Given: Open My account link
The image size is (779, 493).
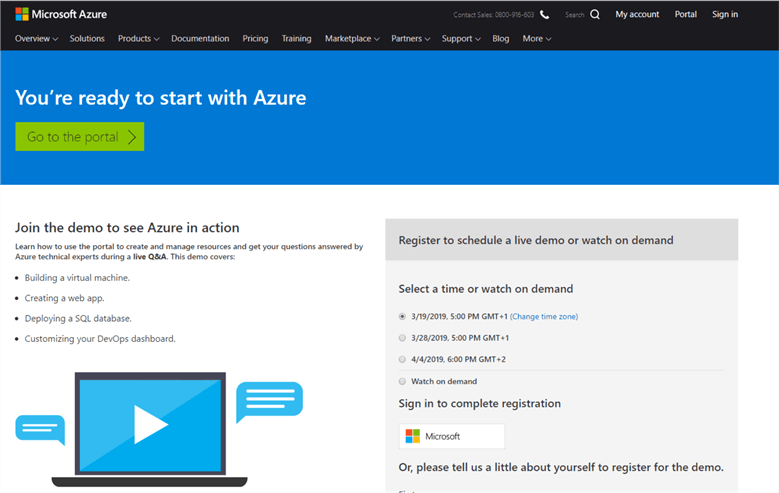Looking at the screenshot, I should coord(637,14).
